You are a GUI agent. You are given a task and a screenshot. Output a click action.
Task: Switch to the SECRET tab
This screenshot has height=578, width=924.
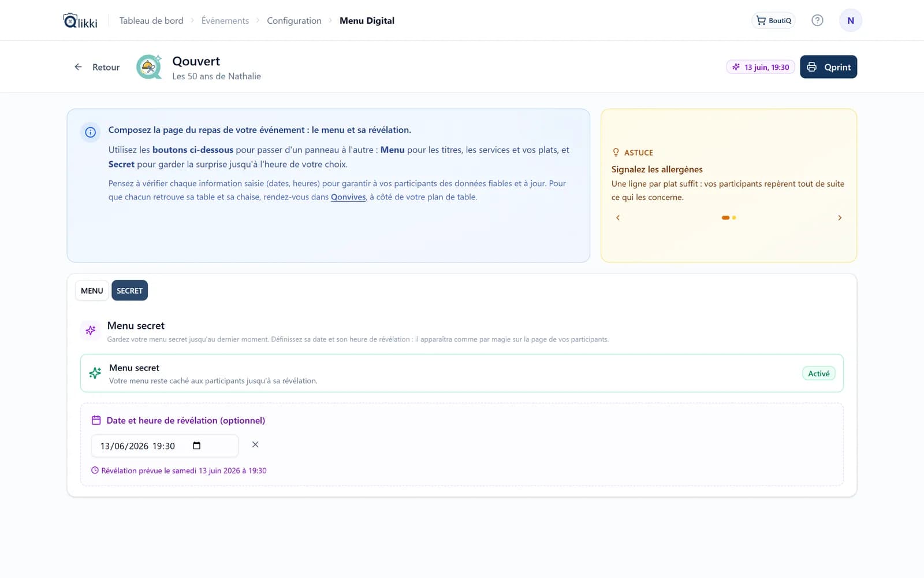[129, 291]
